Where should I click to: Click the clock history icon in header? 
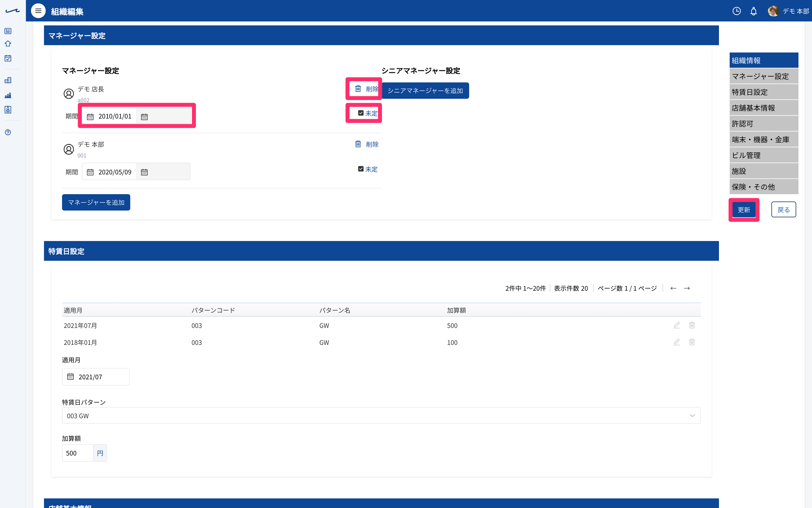(736, 11)
